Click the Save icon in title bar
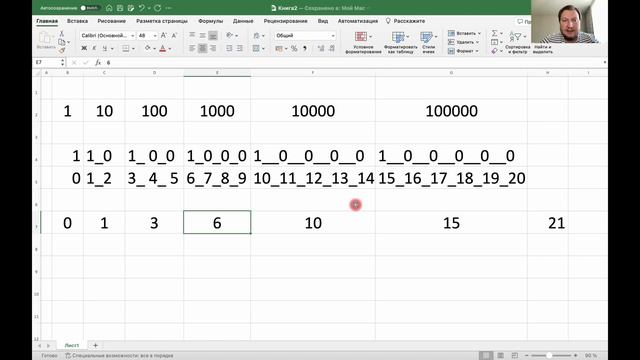640x360 pixels. (120, 8)
